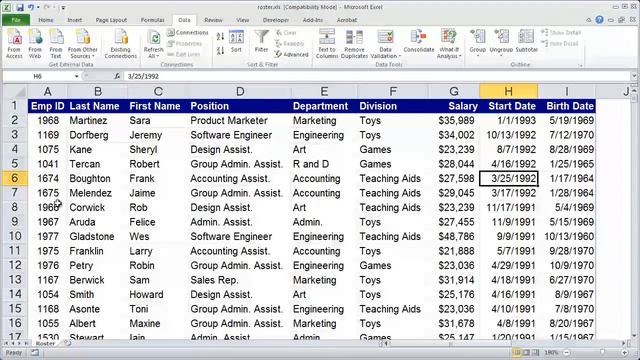
Task: Click the From Web import icon
Action: (x=35, y=44)
